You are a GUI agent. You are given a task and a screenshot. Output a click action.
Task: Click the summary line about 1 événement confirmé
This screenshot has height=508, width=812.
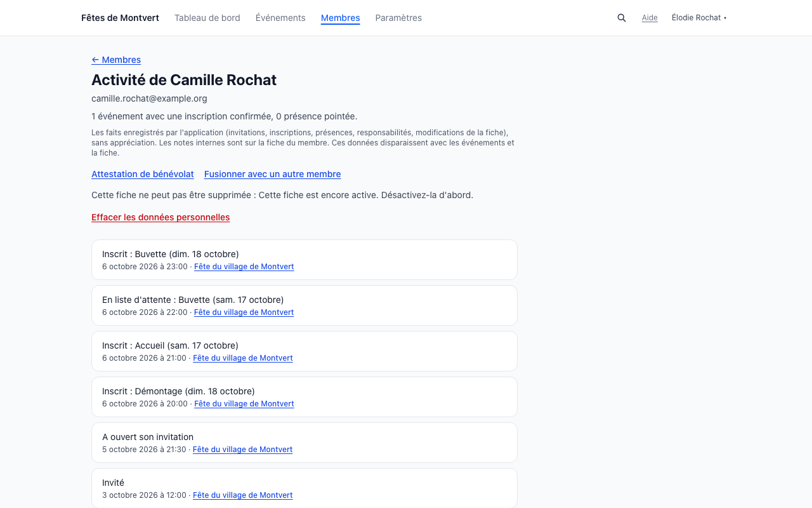224,116
